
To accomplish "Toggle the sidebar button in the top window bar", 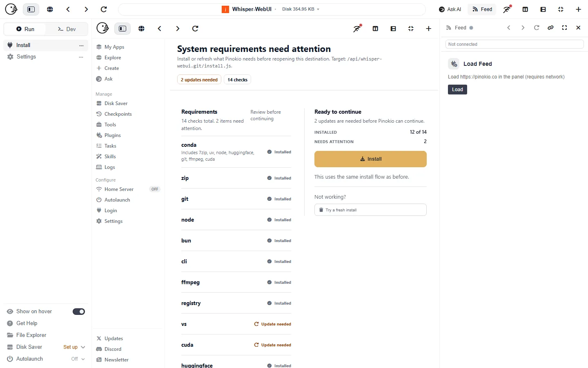I will click(x=31, y=9).
